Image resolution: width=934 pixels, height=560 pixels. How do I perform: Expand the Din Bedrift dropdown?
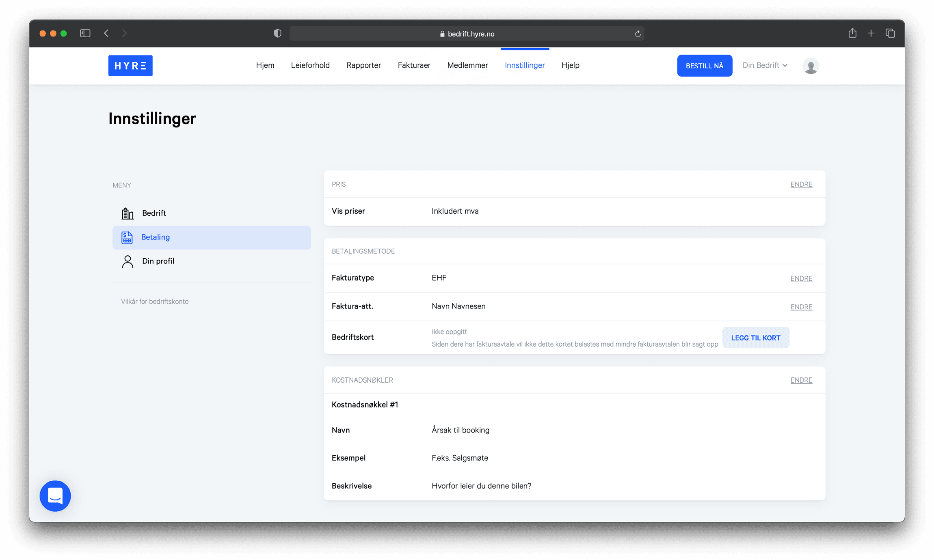coord(765,65)
